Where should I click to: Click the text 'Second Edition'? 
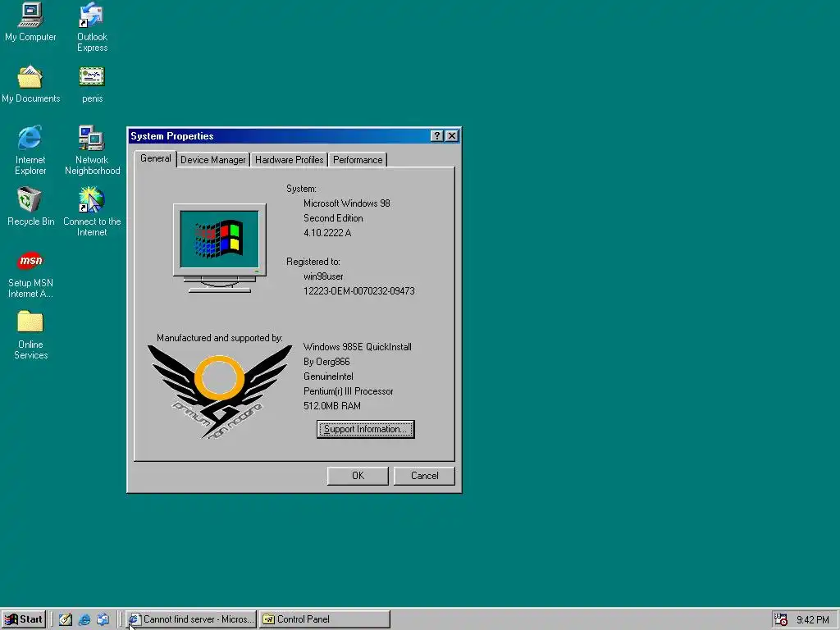click(x=333, y=218)
